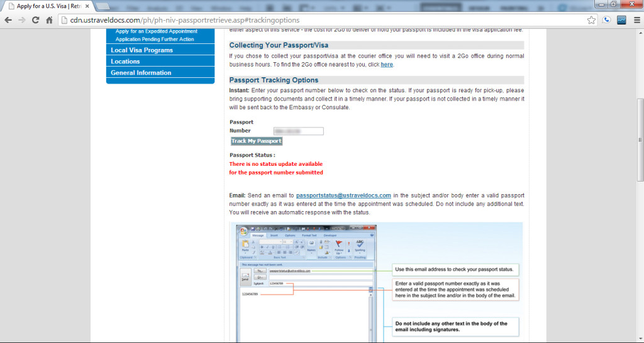644x343 pixels.
Task: Go back with the browser back arrow
Action: coord(8,20)
